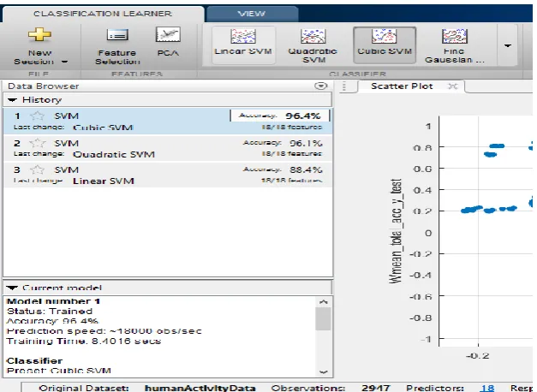Close the Scatter Plot tab

(x=453, y=86)
